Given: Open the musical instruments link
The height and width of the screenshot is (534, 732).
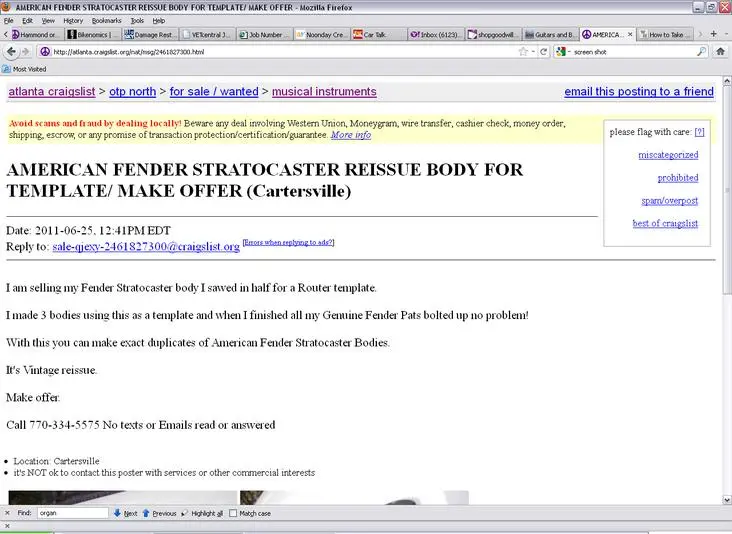Looking at the screenshot, I should (324, 91).
